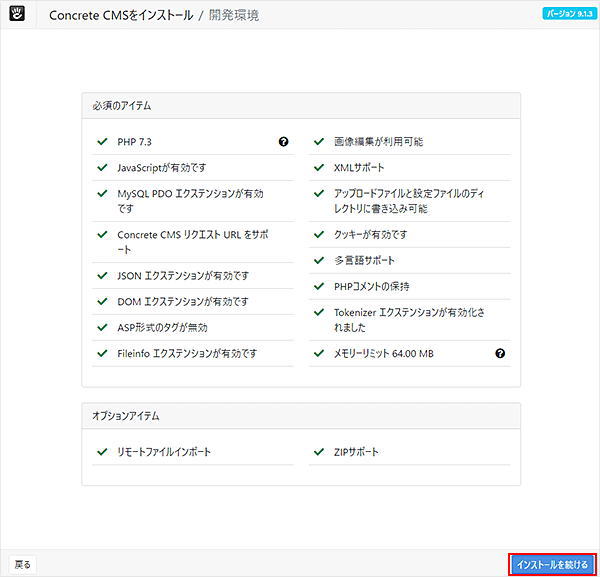This screenshot has width=600, height=577.
Task: Click checkmark beside PHPコメントの保持
Action: (319, 286)
